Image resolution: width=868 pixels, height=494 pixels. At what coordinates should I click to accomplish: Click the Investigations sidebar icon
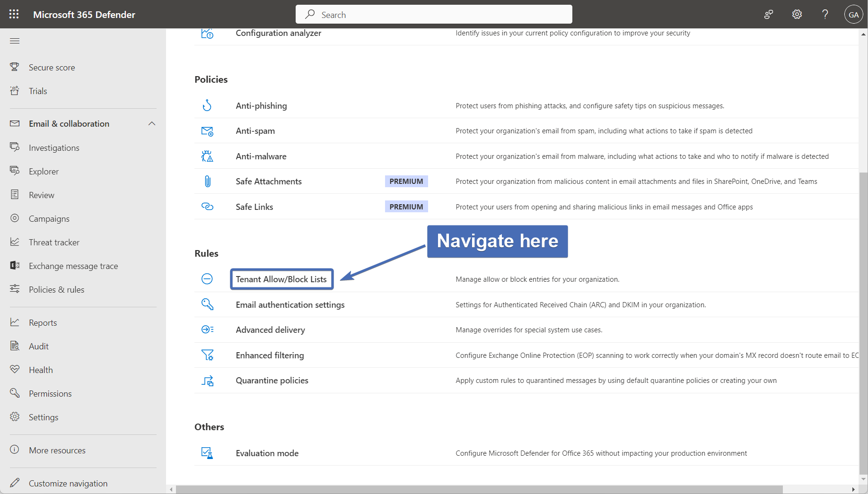[15, 147]
